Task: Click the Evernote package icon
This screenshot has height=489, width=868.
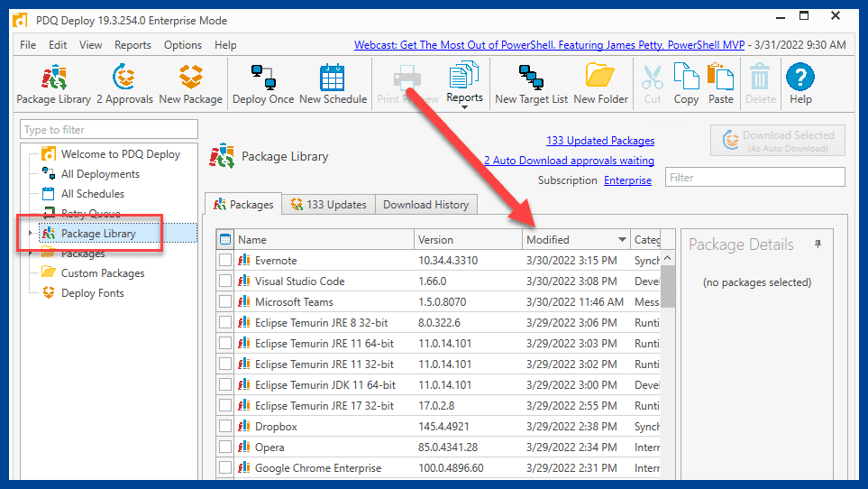Action: pyautogui.click(x=243, y=260)
